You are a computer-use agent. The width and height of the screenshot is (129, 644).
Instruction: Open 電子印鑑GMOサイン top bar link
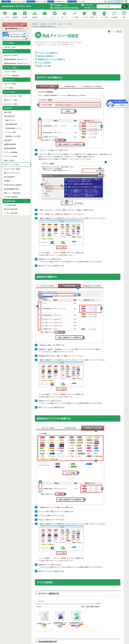coord(60,2)
